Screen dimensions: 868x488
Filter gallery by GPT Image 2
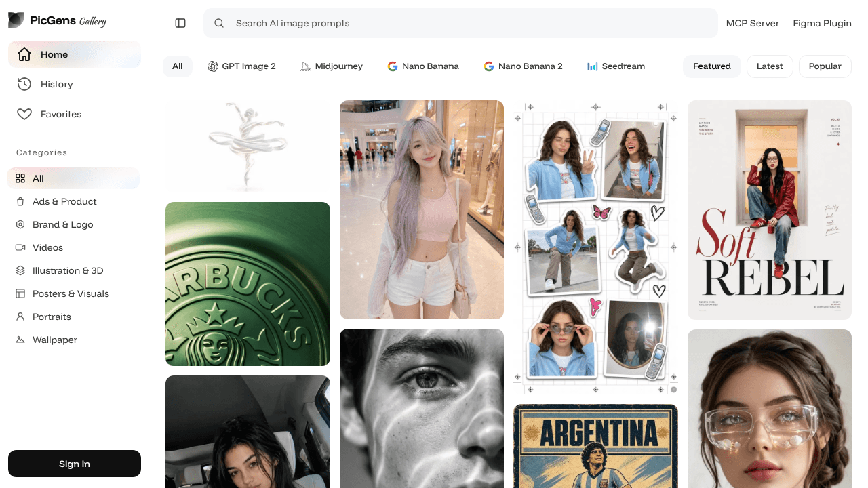(241, 66)
